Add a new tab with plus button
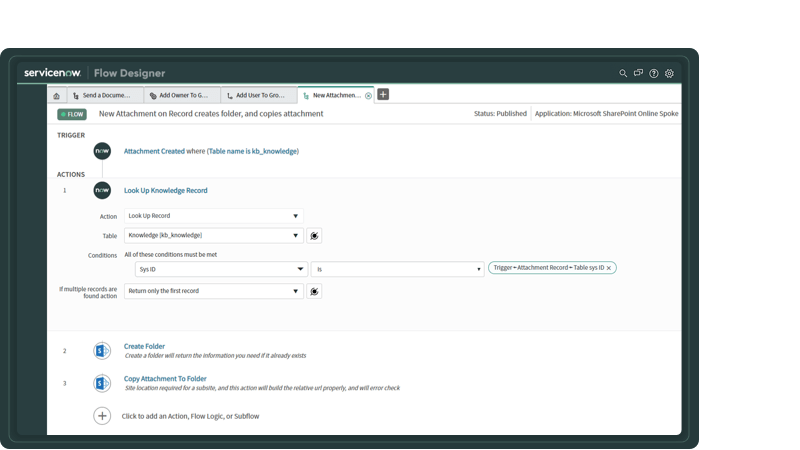The image size is (800, 450). pos(383,94)
